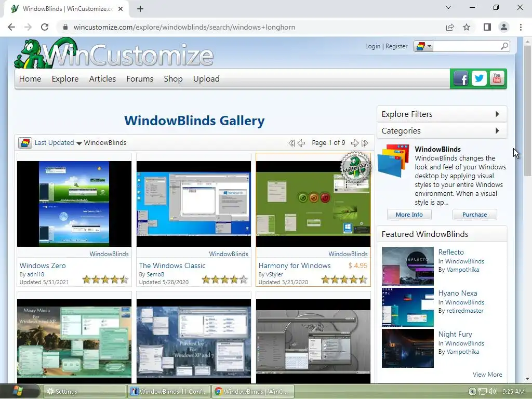532x399 pixels.
Task: Open Chrome three-dot menu
Action: [x=521, y=27]
